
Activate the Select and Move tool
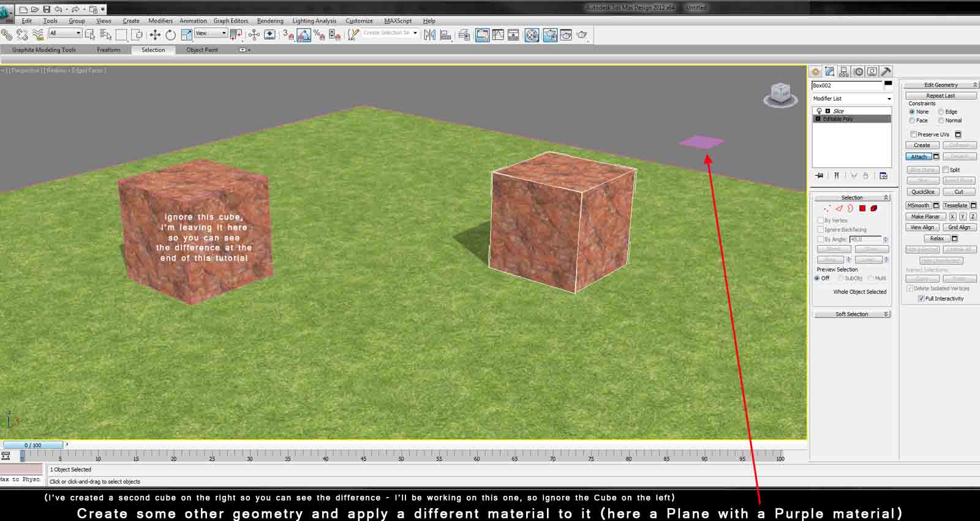tap(155, 34)
